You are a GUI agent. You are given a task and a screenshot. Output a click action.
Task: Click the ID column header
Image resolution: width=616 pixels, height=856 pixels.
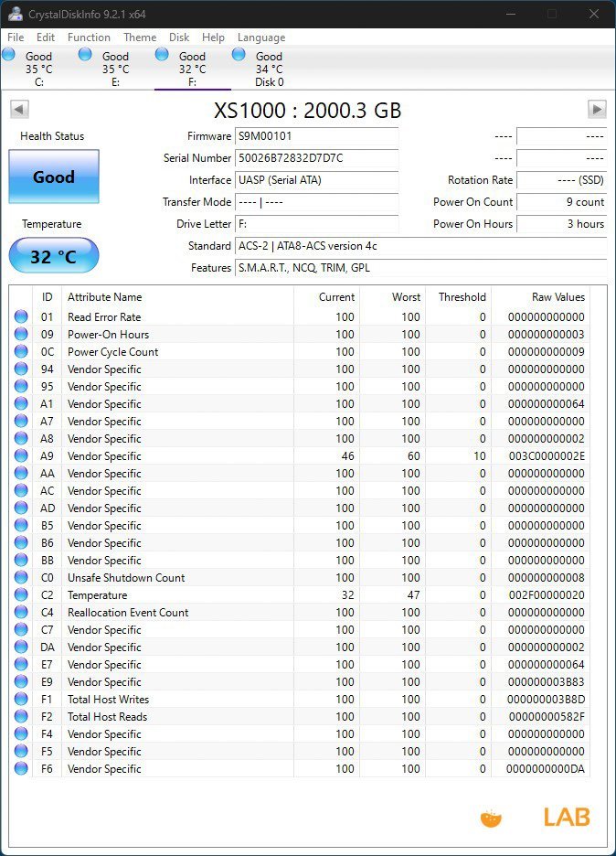point(47,297)
